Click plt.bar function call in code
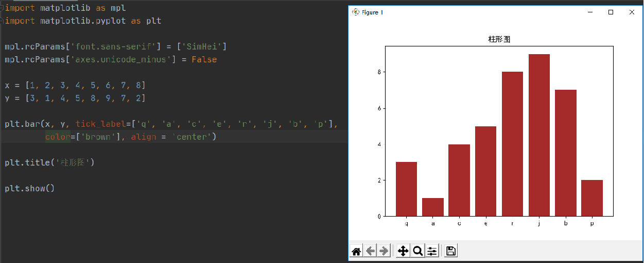The height and width of the screenshot is (263, 644). pyautogui.click(x=22, y=124)
